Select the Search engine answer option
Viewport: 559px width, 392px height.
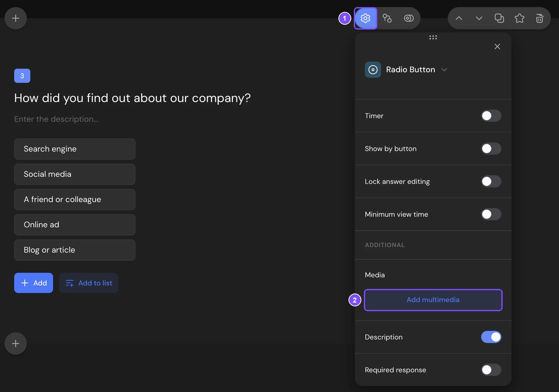pos(75,149)
